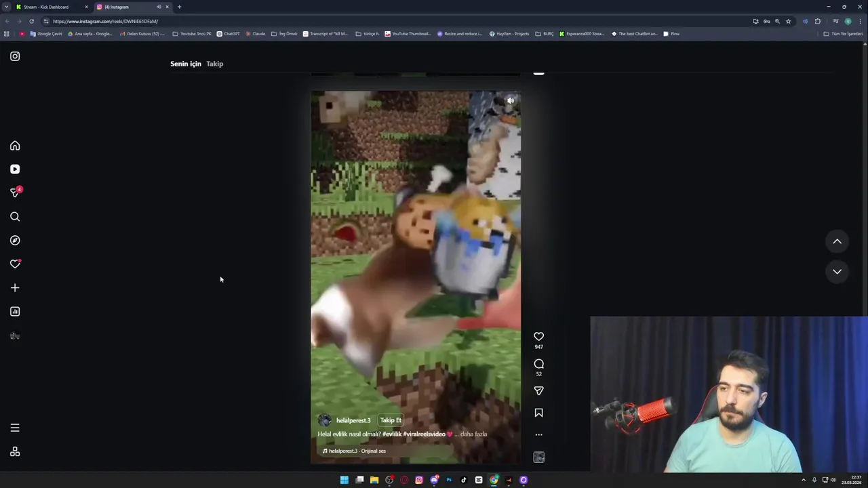This screenshot has height=488, width=868.
Task: Reload the current page
Action: [x=31, y=21]
